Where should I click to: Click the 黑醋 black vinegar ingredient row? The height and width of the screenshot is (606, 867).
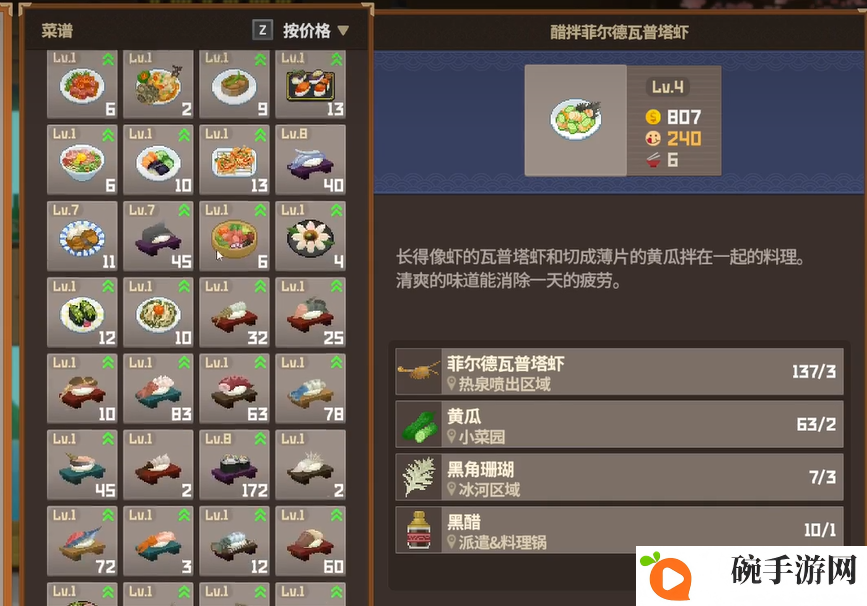[620, 530]
